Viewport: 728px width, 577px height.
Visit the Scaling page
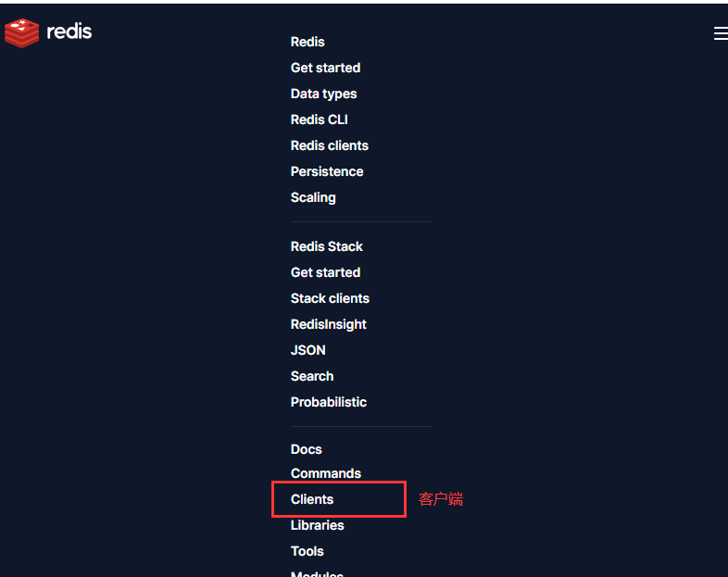click(x=313, y=197)
